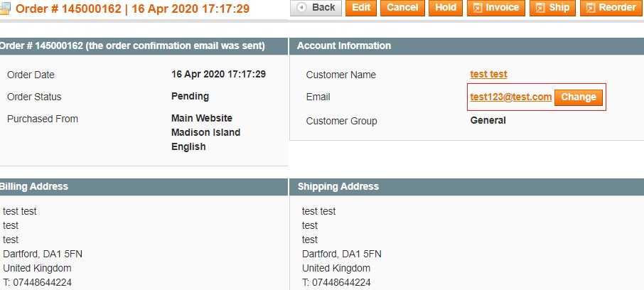Click the icon on the Ship button
The image size is (644, 290).
pos(540,8)
